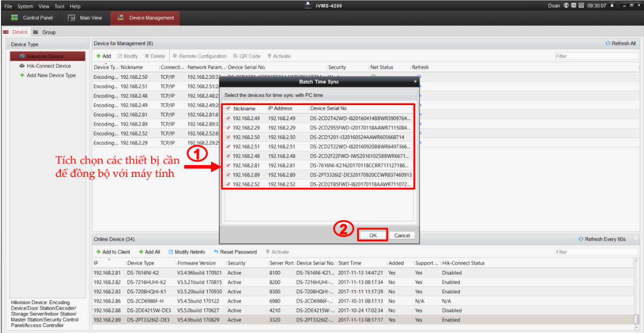Click the Refresh All icon

(x=608, y=43)
